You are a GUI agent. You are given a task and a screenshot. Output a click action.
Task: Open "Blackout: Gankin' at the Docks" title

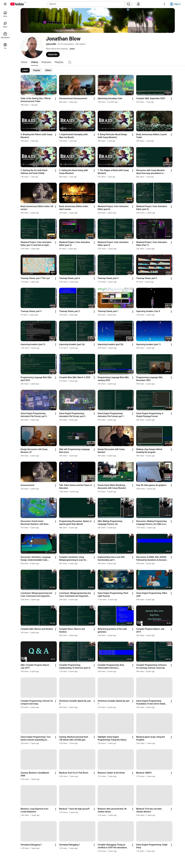click(x=111, y=773)
